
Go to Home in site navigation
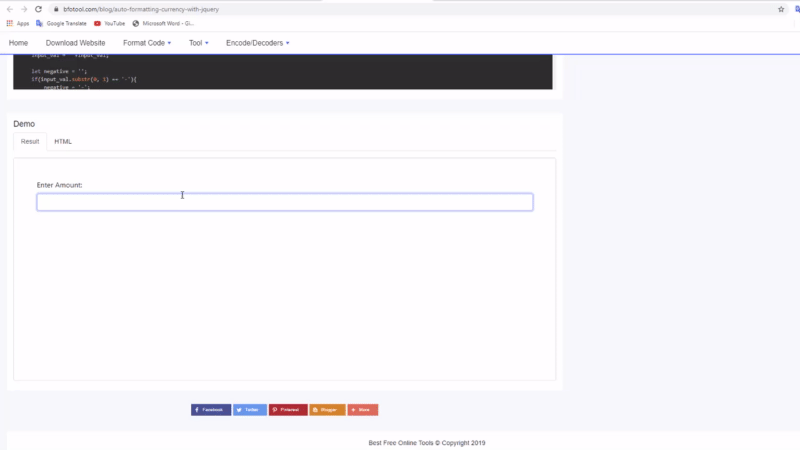tap(18, 43)
